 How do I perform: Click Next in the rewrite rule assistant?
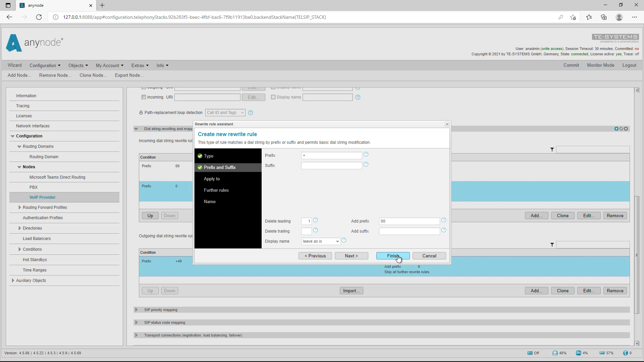click(x=351, y=256)
